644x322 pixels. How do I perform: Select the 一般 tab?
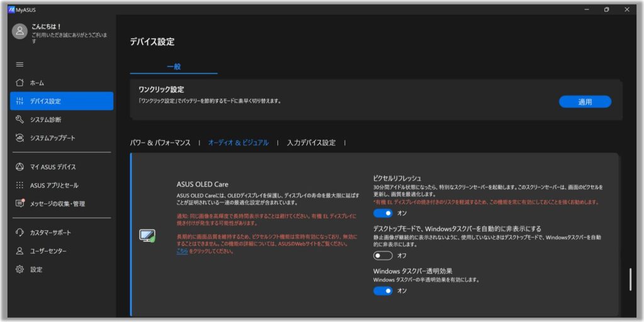click(174, 67)
